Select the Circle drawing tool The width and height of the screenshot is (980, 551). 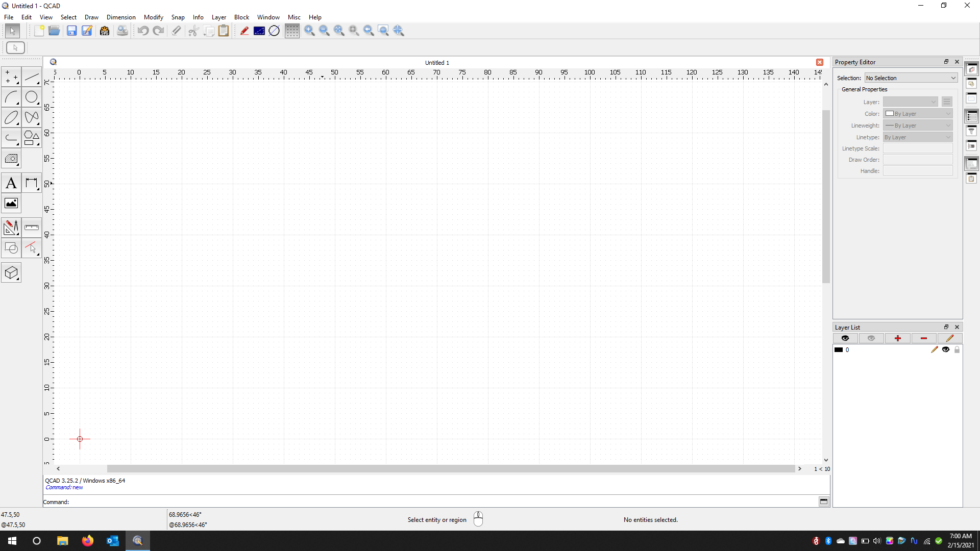(x=32, y=97)
